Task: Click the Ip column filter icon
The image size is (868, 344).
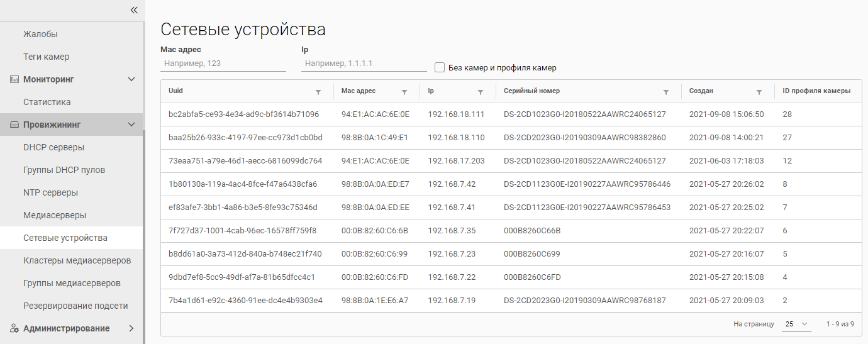Action: [x=481, y=92]
